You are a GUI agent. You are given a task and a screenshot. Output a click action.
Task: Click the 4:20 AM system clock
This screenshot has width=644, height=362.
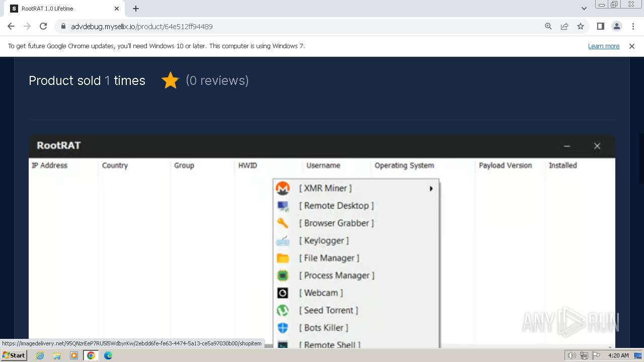(618, 355)
